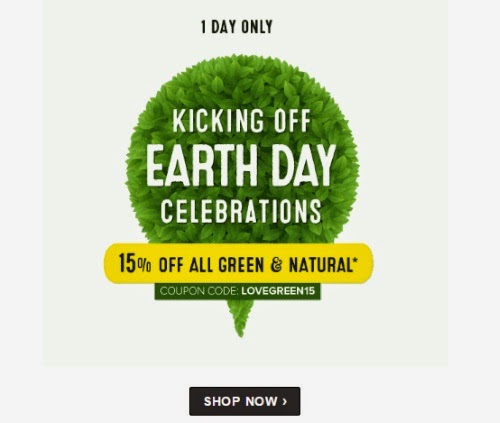Click the GREEN & NATURAL text

tap(285, 265)
